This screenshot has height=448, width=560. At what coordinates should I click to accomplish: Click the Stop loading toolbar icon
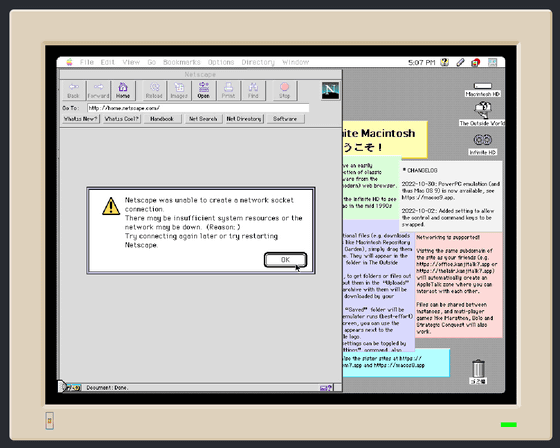click(x=285, y=90)
